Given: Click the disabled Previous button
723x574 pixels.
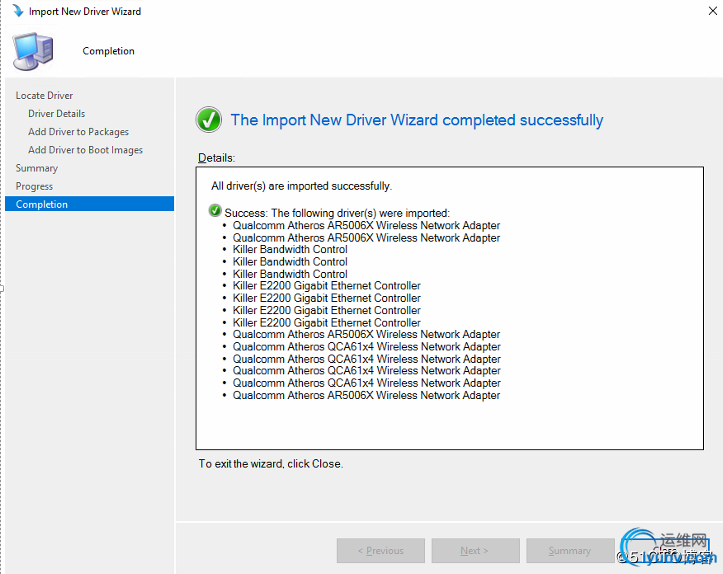Looking at the screenshot, I should point(381,550).
